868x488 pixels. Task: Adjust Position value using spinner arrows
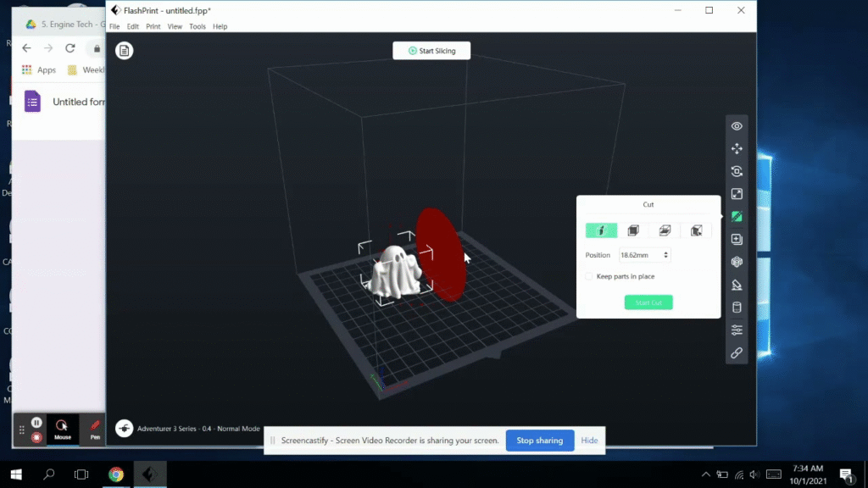pos(665,255)
